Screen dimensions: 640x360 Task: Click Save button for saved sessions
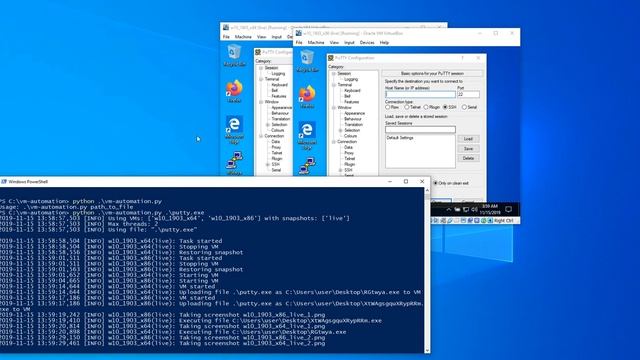tap(468, 149)
